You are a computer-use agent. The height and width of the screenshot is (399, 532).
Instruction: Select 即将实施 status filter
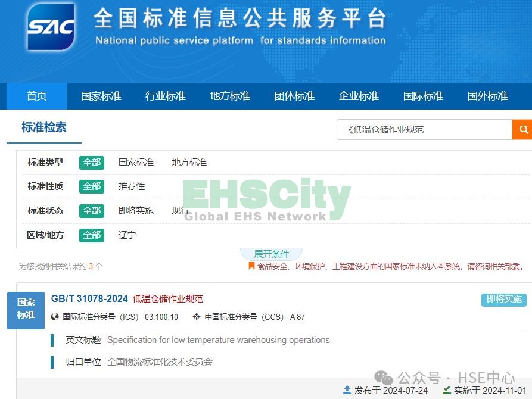coord(136,211)
